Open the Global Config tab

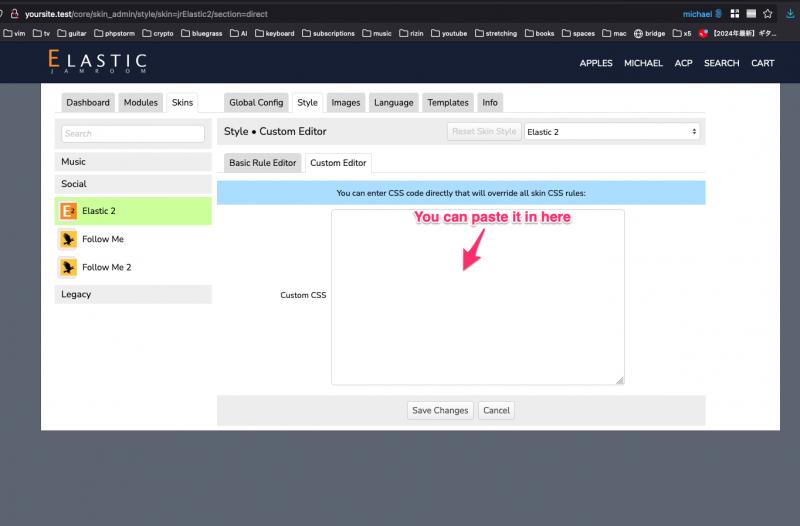pos(256,103)
